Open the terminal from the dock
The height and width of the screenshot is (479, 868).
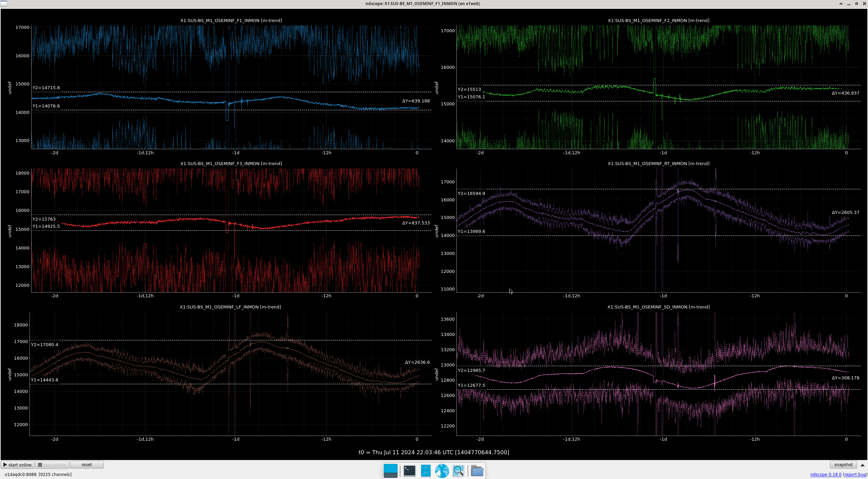coord(409,471)
